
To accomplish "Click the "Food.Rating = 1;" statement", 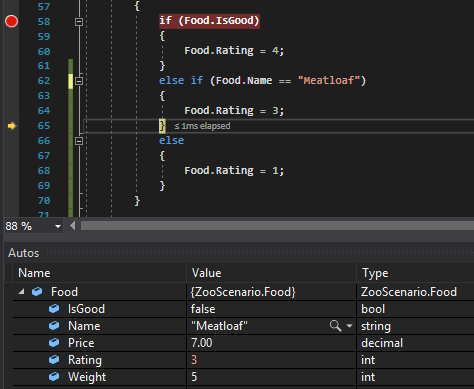I will click(x=234, y=171).
